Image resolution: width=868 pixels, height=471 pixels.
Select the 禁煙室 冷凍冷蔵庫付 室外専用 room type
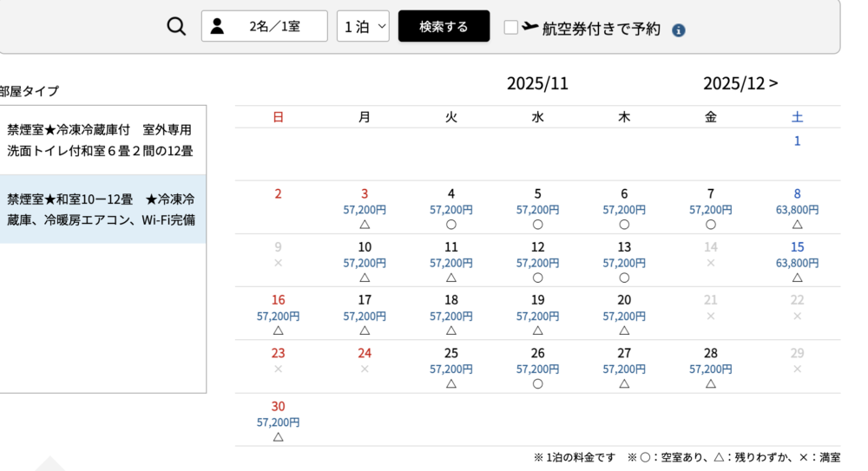point(101,140)
